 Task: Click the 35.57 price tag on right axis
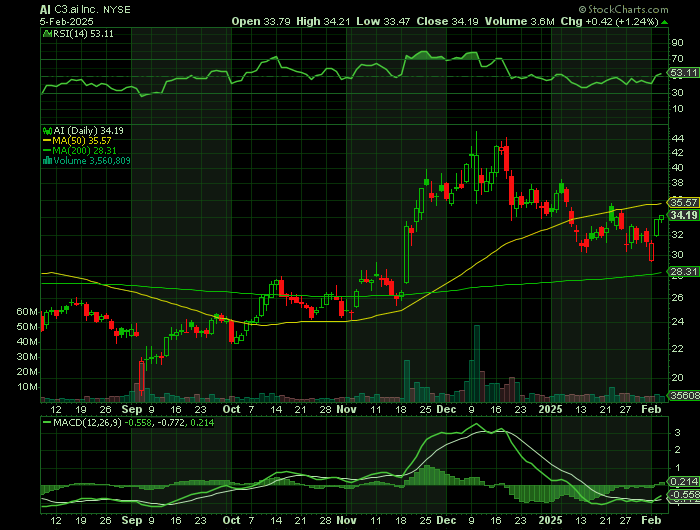683,202
